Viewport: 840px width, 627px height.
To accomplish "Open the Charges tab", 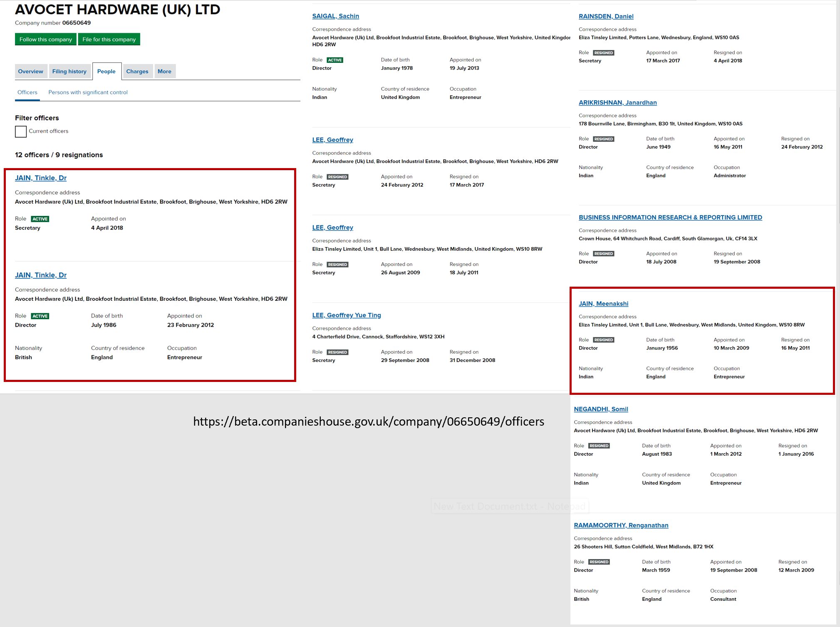I will [137, 72].
